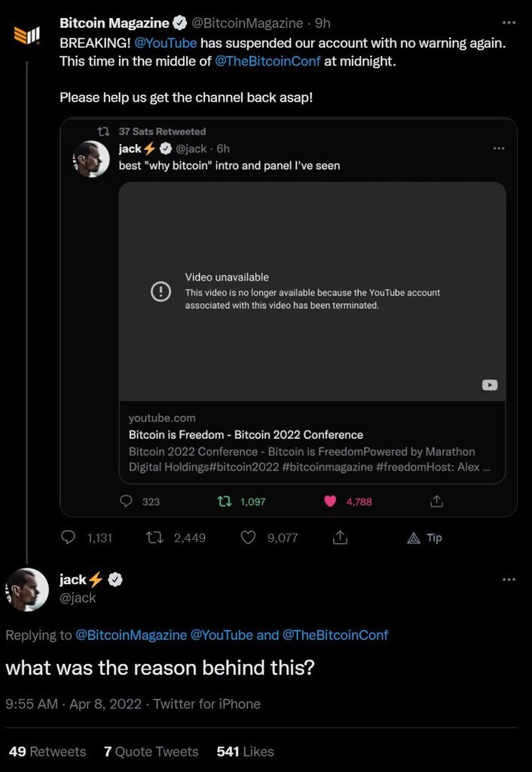Tip Bitcoin Magazine
Viewport: 532px width, 772px height.
pos(424,538)
